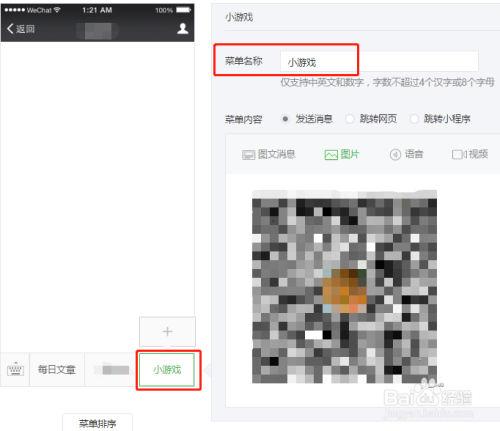Click the WeChat signal indicator in status bar
The image size is (500, 431).
point(32,10)
